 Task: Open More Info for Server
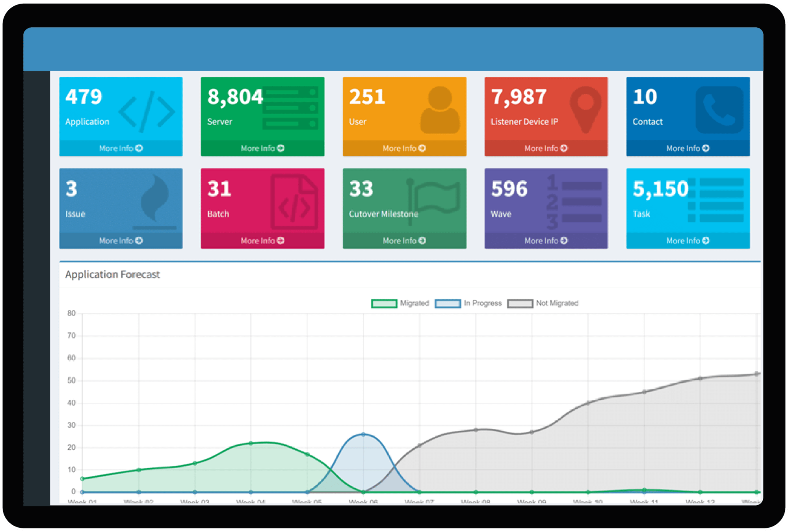point(262,148)
